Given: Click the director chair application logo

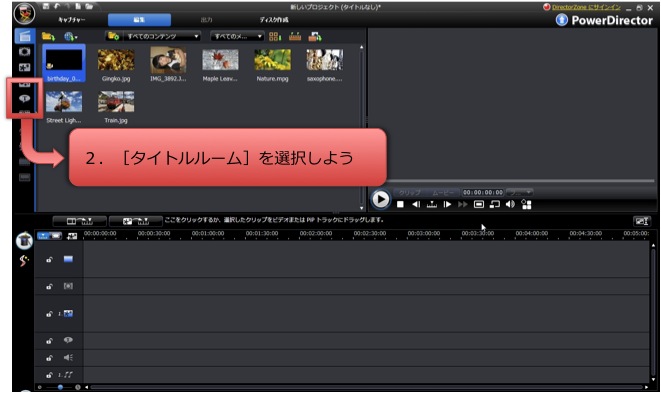Looking at the screenshot, I should (x=24, y=13).
